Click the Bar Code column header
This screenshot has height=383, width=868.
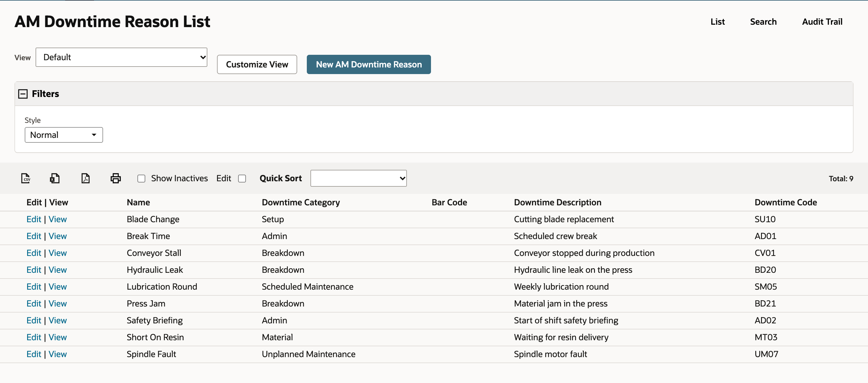(x=449, y=202)
